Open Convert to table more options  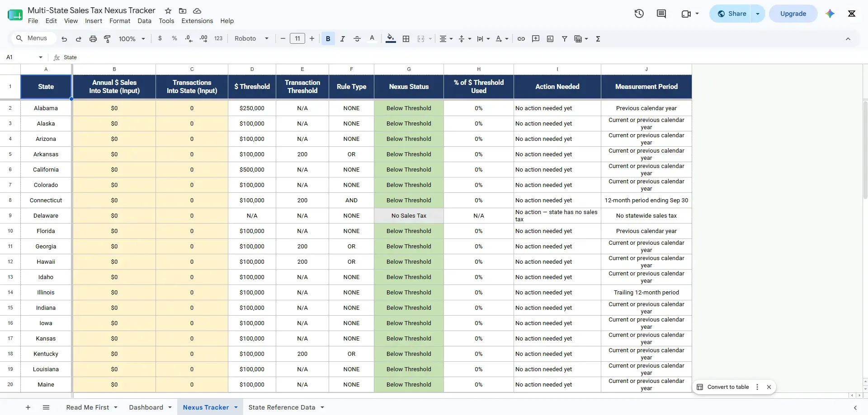coord(757,387)
